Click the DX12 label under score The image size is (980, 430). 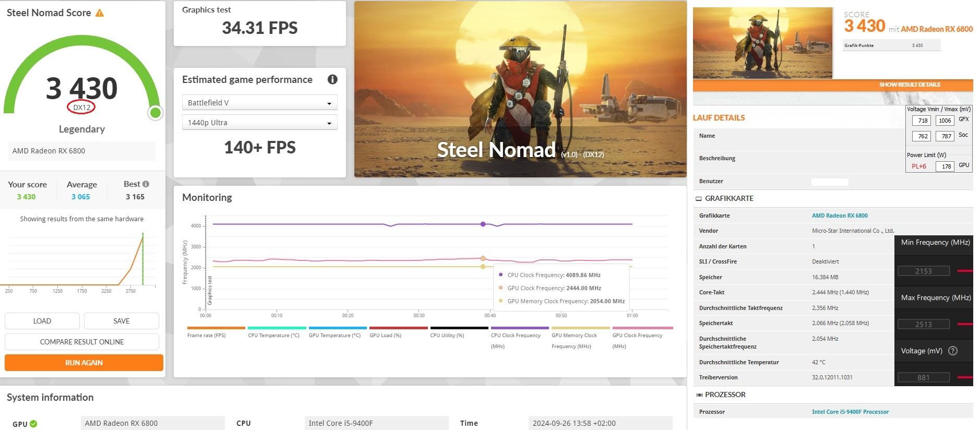coord(82,107)
